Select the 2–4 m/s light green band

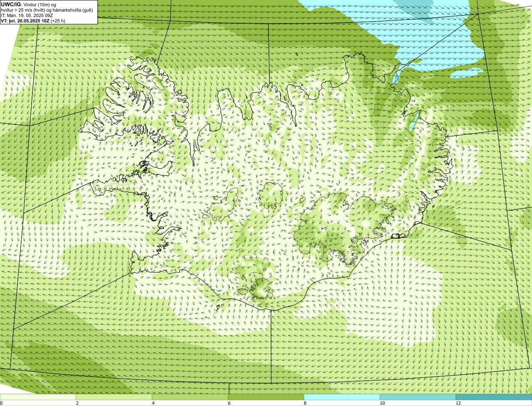pos(114,397)
